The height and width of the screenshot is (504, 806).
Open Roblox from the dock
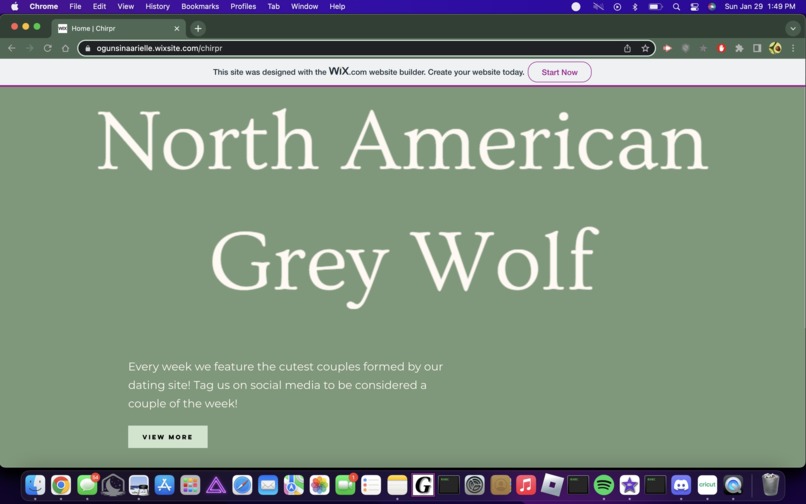(552, 484)
